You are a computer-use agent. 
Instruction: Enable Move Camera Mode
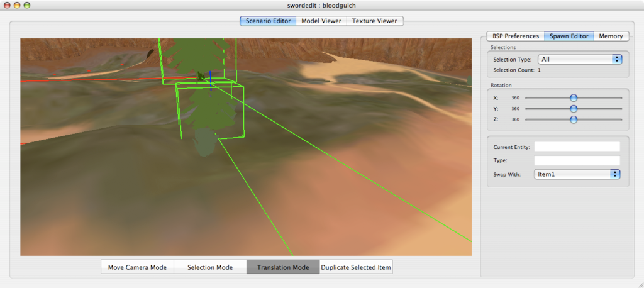(137, 267)
